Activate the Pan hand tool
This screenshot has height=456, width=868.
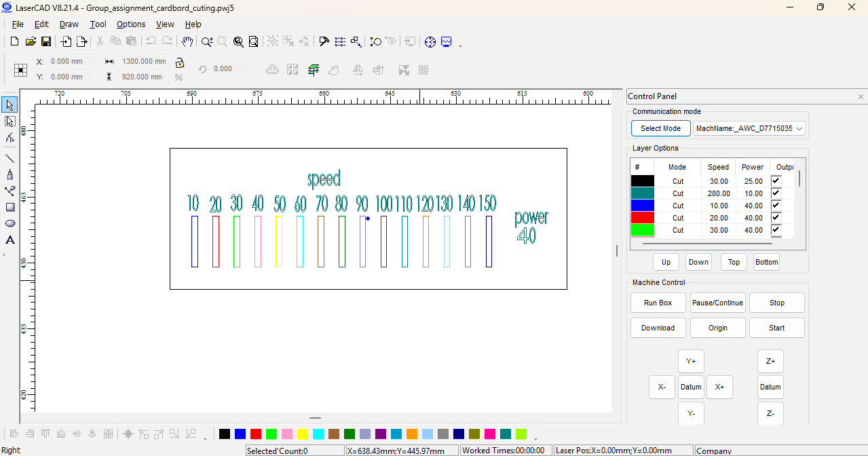coord(187,41)
